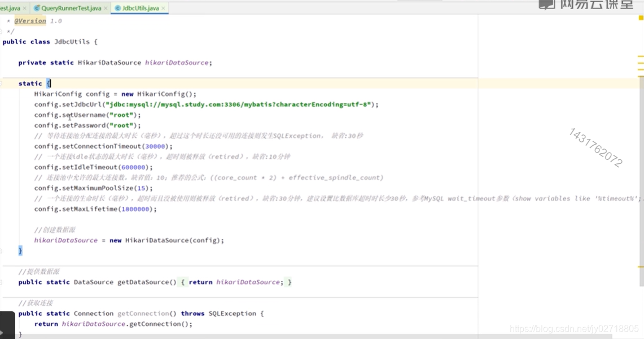Click the comment above the getDataSource method
644x339 pixels.
pyautogui.click(x=39, y=272)
